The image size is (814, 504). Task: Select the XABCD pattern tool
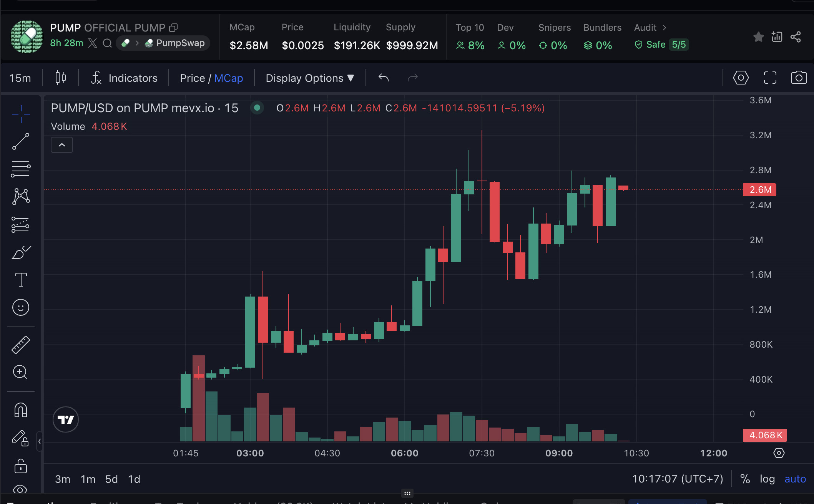click(x=21, y=197)
